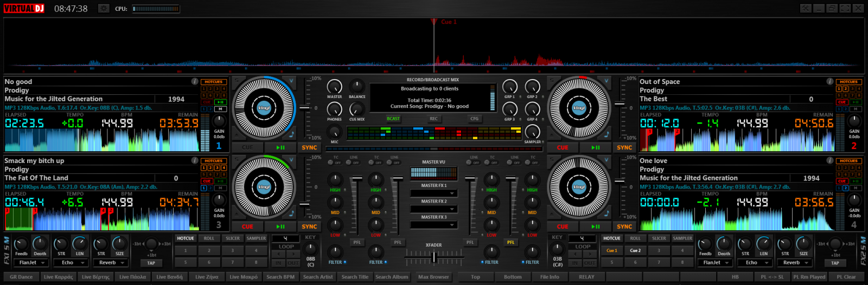Click the left TAP button
Image resolution: width=868 pixels, height=285 pixels.
click(x=151, y=263)
